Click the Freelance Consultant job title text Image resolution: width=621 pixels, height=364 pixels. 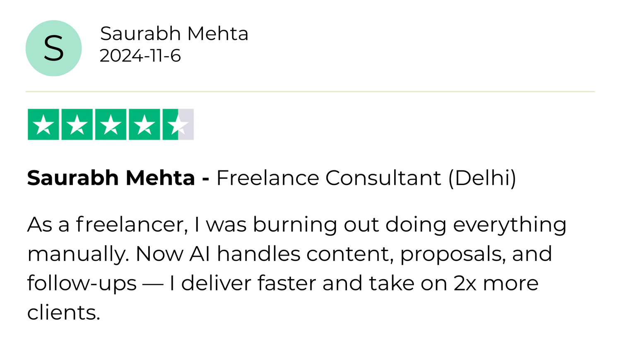(329, 178)
